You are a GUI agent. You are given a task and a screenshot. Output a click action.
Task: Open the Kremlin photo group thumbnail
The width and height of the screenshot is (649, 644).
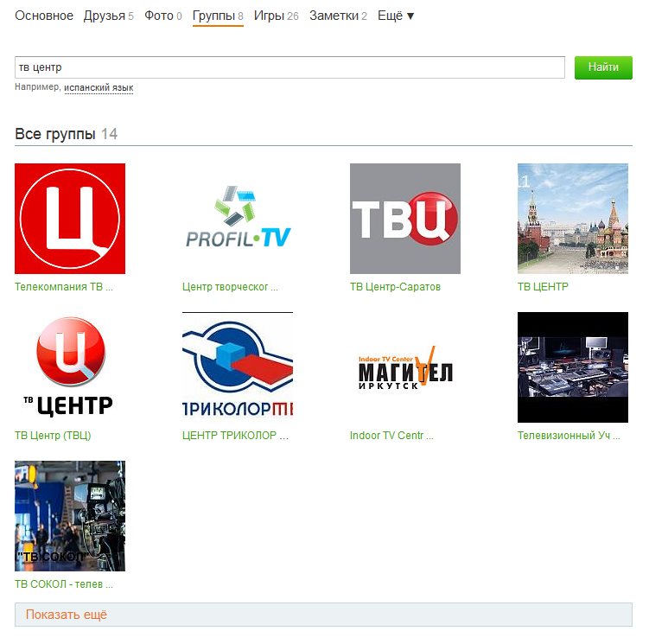point(573,219)
